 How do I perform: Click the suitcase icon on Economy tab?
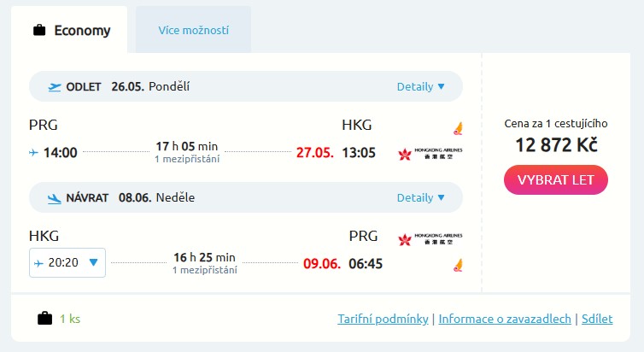click(x=39, y=31)
